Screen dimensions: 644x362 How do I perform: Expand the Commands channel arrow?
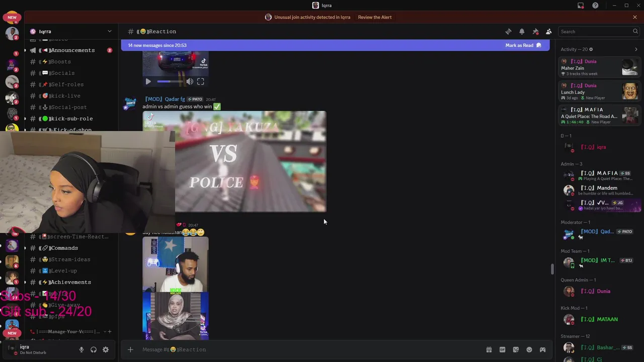pyautogui.click(x=25, y=248)
